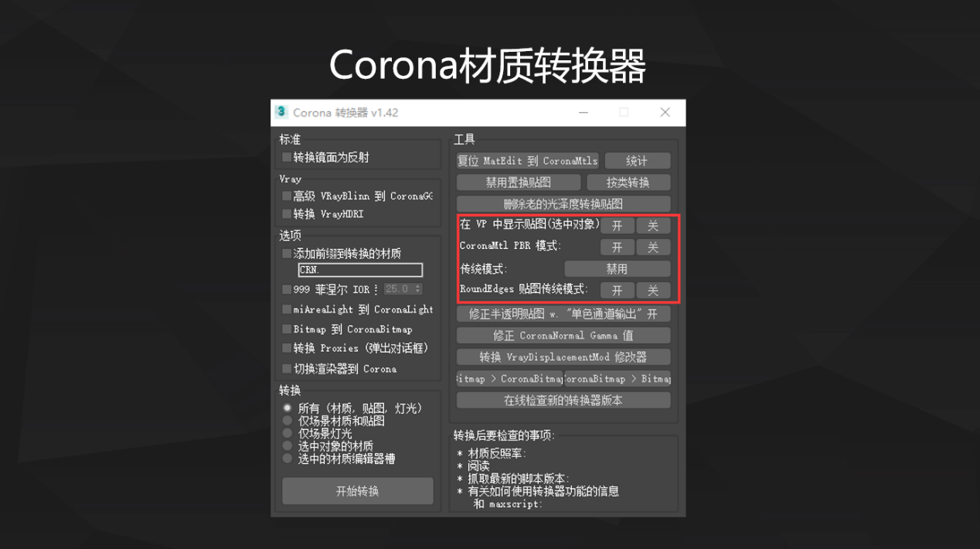Click the 选项 group label

[290, 235]
